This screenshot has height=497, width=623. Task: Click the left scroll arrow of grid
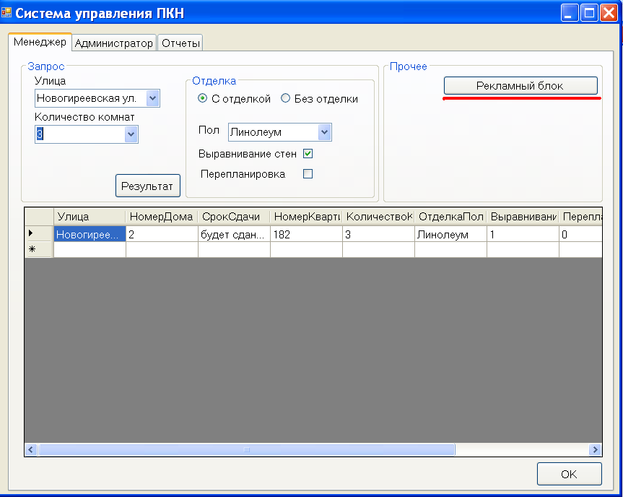coord(31,450)
